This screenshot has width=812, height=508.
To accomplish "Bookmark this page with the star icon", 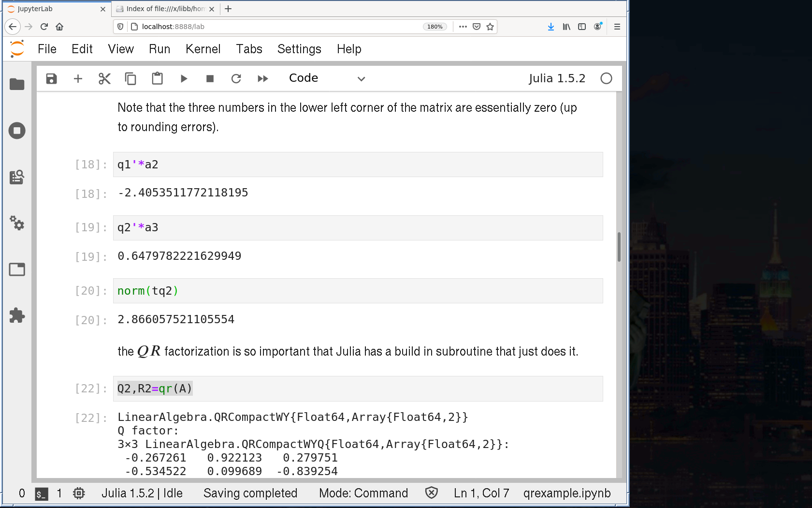I will pos(490,27).
